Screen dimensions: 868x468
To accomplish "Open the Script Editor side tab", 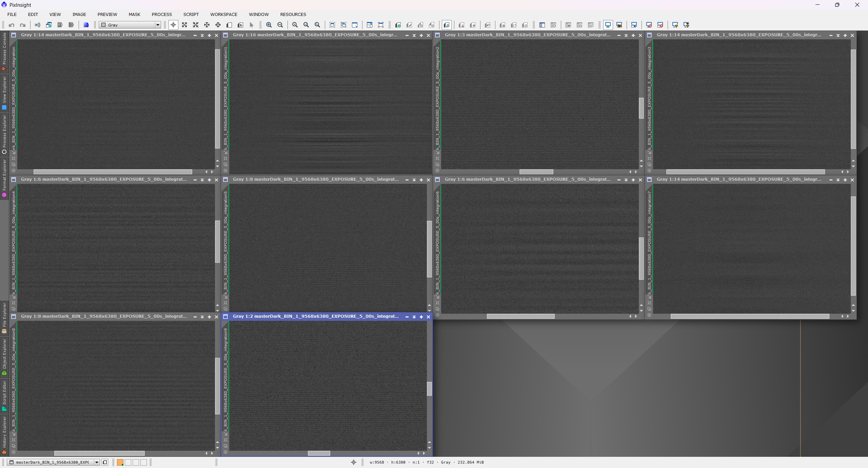I will point(4,396).
